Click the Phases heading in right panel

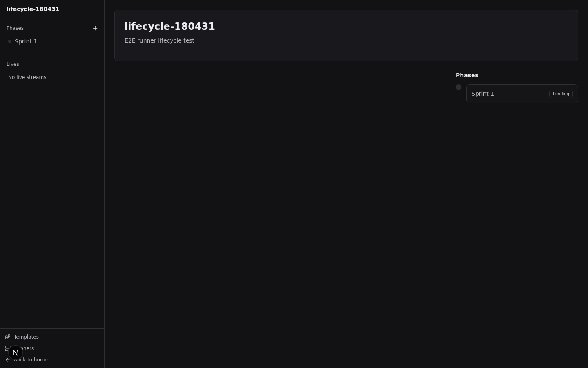(x=467, y=75)
